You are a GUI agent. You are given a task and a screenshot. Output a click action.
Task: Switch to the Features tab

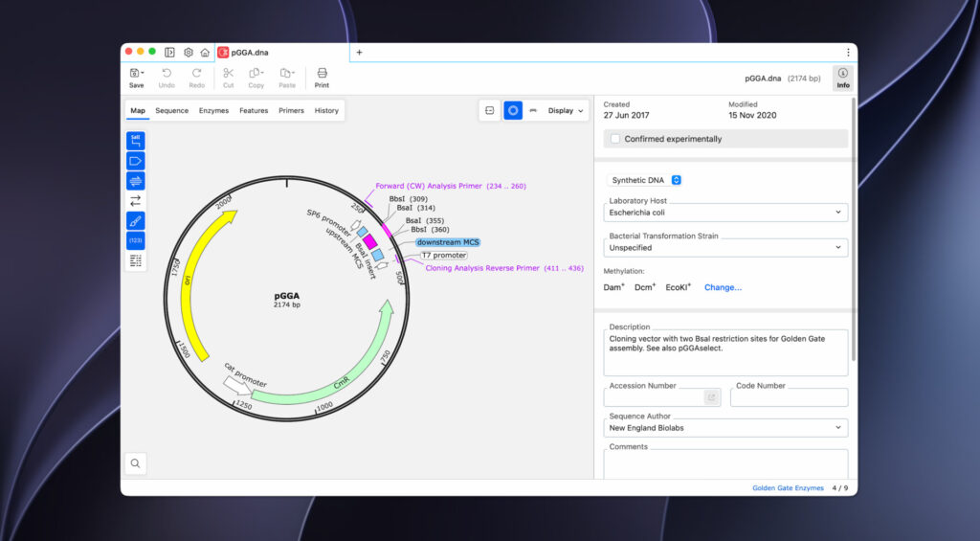[x=254, y=111]
